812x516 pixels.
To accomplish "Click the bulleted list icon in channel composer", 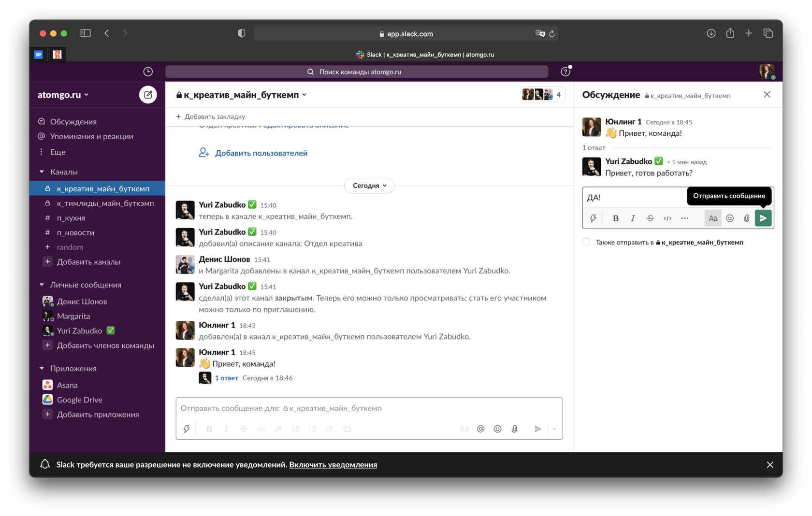I will pyautogui.click(x=313, y=429).
